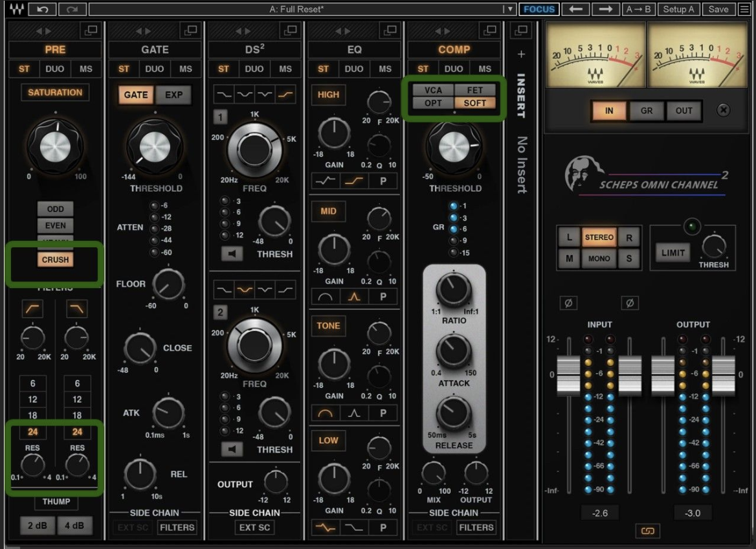Enable the 4 dB THUMP button
756x549 pixels.
[x=74, y=525]
